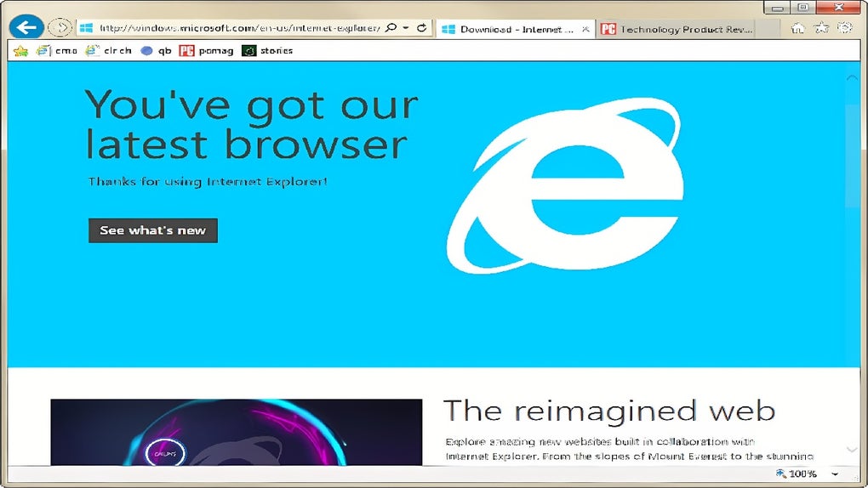Viewport: 868px width, 488px height.
Task: Click the greyed Forward arrow button
Action: pos(60,27)
